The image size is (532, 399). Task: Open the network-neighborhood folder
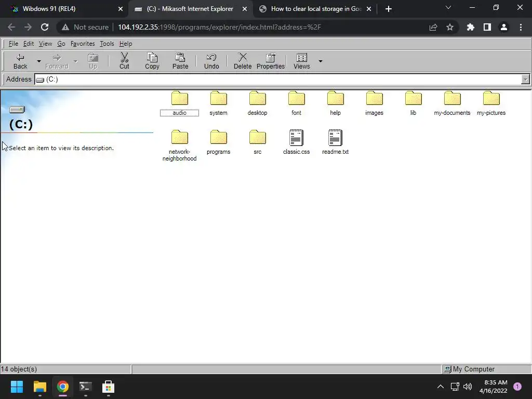179,145
